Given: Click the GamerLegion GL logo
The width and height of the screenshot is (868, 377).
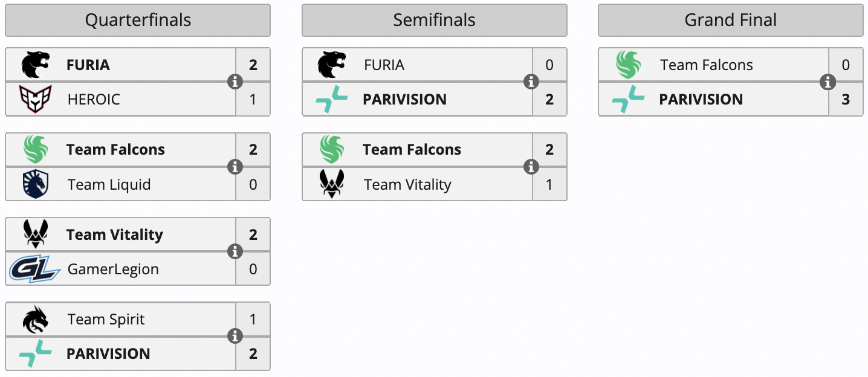Looking at the screenshot, I should pos(35,269).
